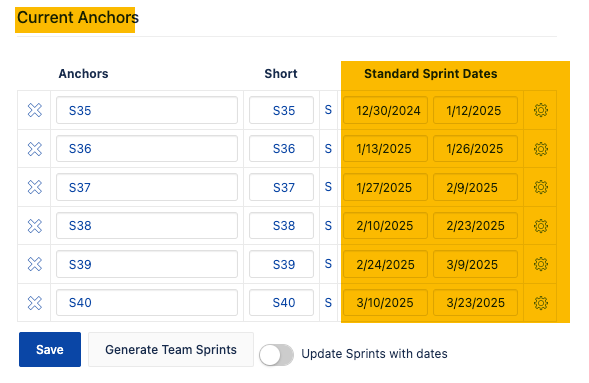Click the S link on the S36 row

click(x=328, y=149)
